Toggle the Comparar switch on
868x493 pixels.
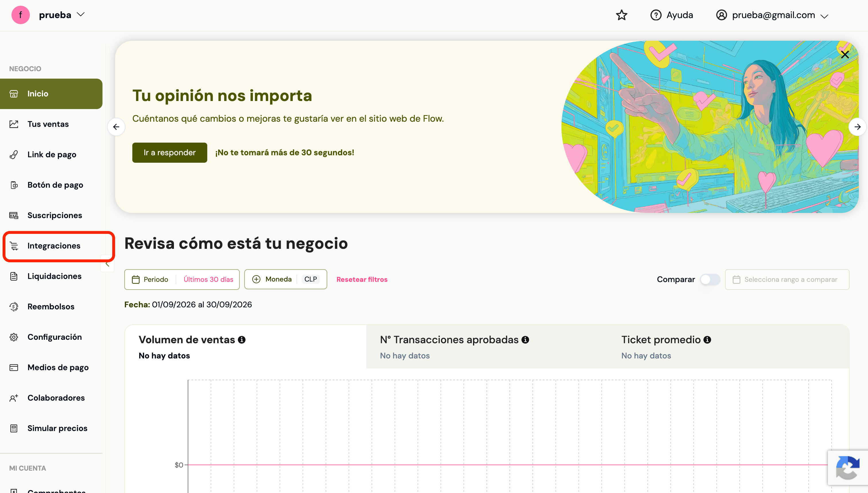point(710,279)
